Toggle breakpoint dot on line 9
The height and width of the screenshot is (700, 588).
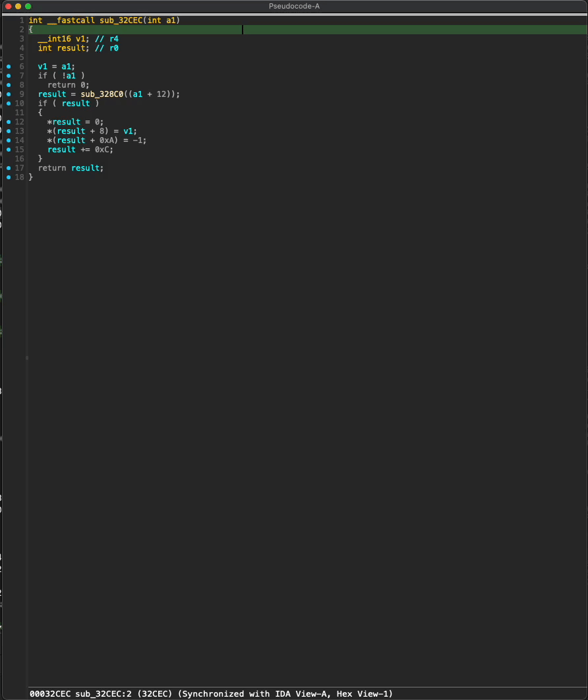pyautogui.click(x=9, y=94)
